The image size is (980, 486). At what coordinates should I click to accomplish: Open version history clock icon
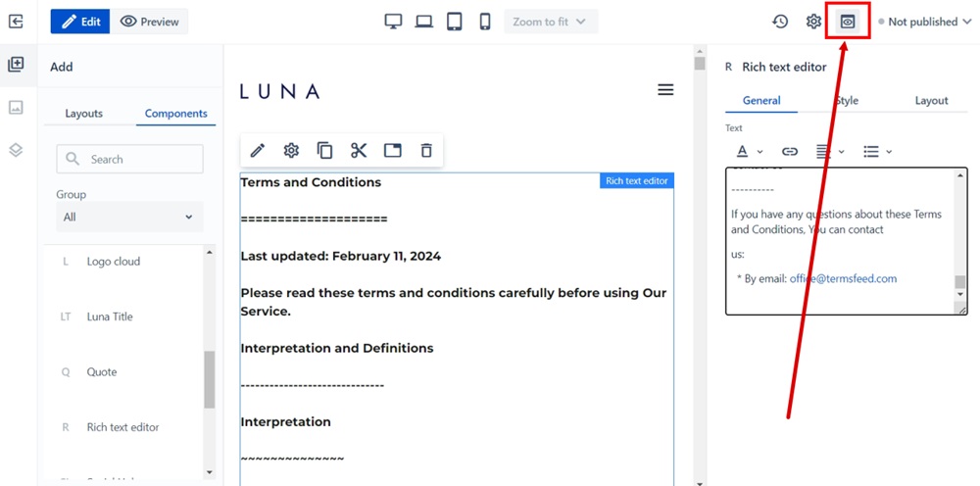pyautogui.click(x=779, y=22)
